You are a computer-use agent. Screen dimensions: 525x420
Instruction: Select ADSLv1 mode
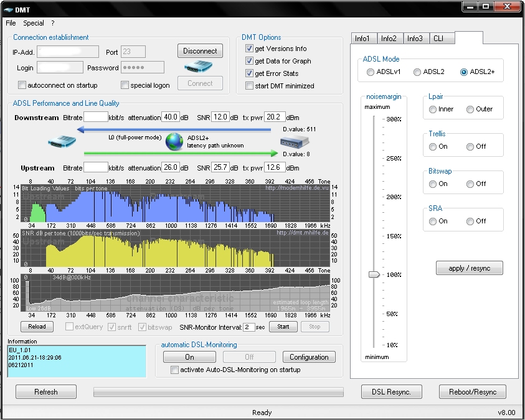pos(371,72)
